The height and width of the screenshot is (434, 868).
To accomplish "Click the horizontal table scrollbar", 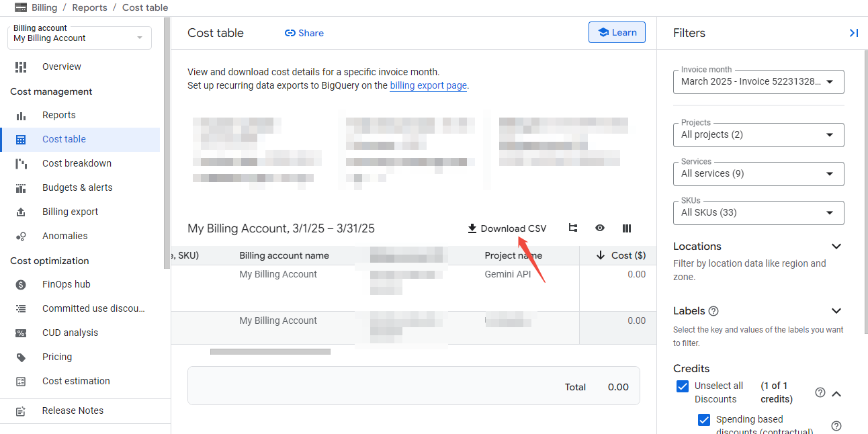I will pos(270,351).
